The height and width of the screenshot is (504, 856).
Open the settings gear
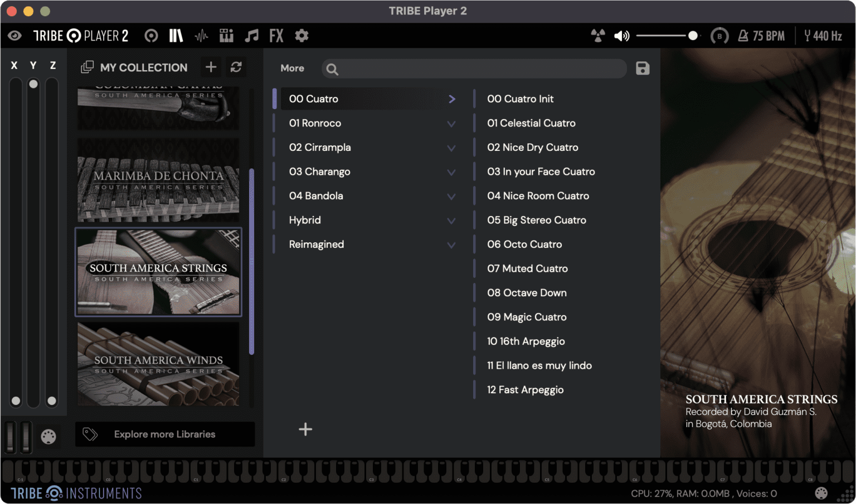click(x=301, y=36)
